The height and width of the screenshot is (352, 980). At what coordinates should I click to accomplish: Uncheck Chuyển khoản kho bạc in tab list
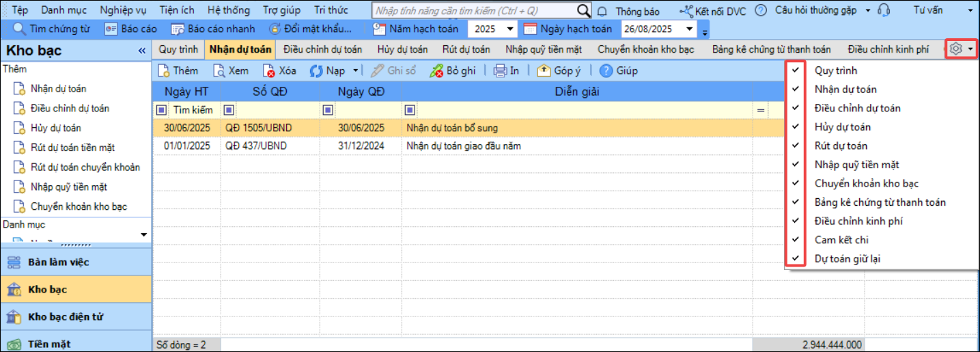tap(795, 183)
